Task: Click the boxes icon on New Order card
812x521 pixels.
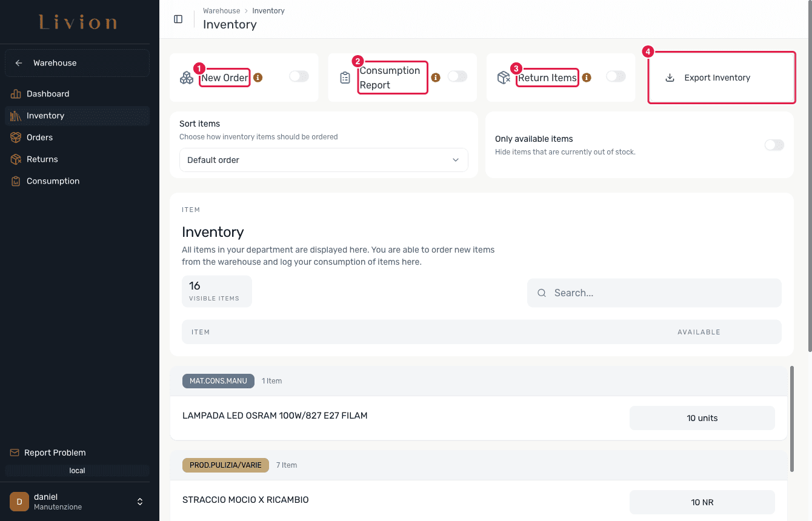Action: (x=187, y=78)
